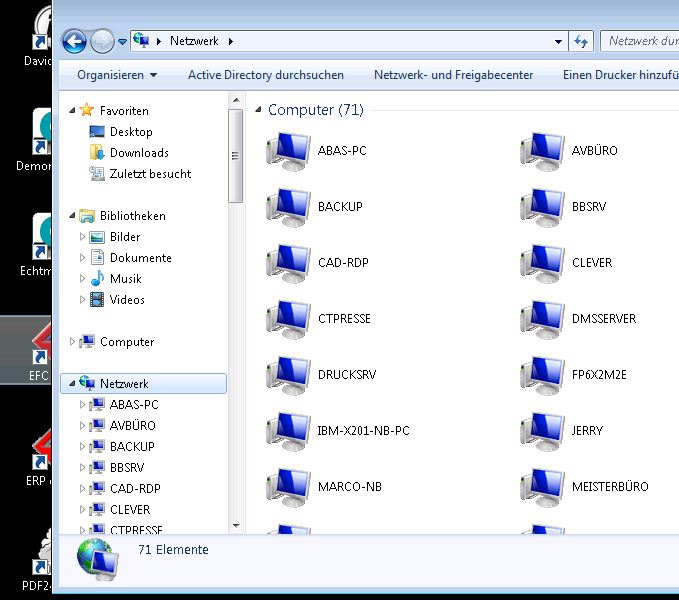Image resolution: width=679 pixels, height=600 pixels.
Task: Select the Dokumente library
Action: [140, 258]
